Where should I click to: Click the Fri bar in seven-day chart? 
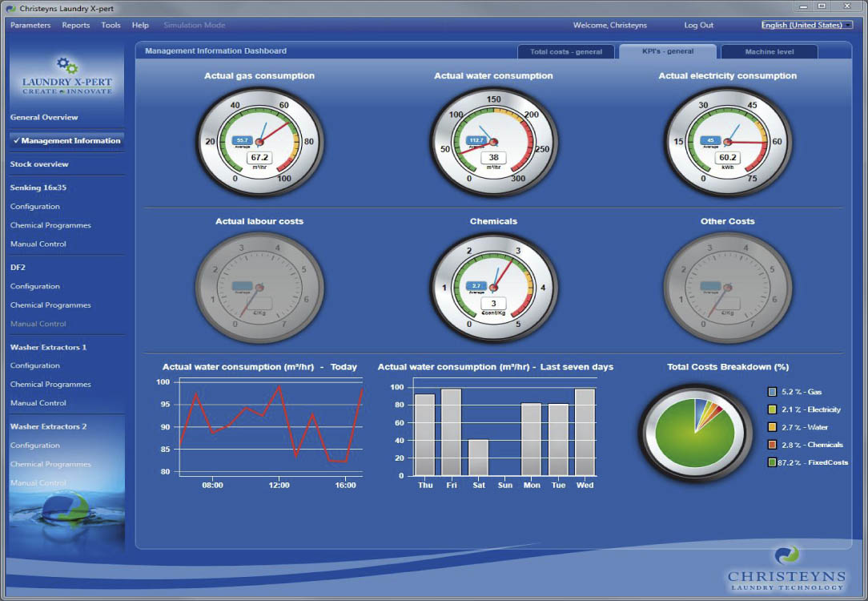pyautogui.click(x=452, y=432)
